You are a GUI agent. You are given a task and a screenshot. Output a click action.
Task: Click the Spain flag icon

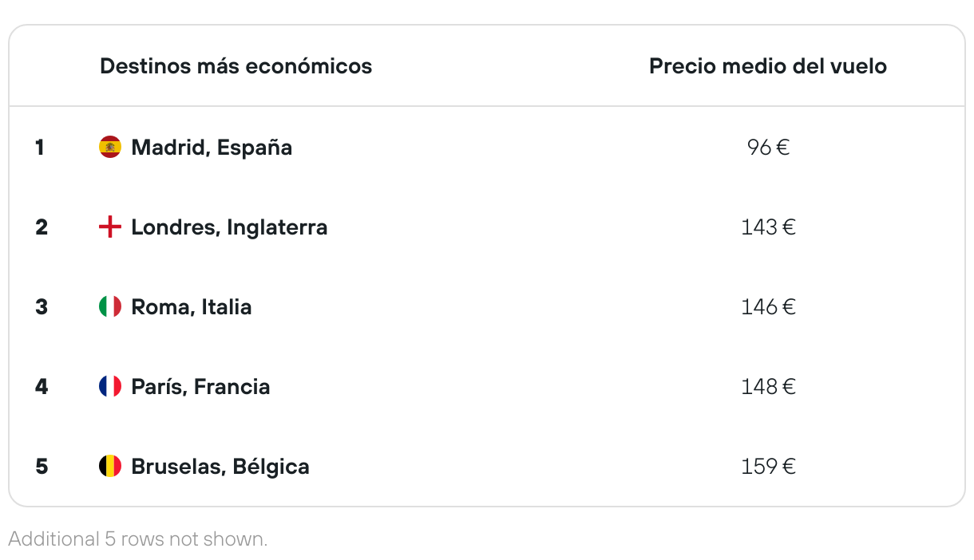pyautogui.click(x=110, y=148)
